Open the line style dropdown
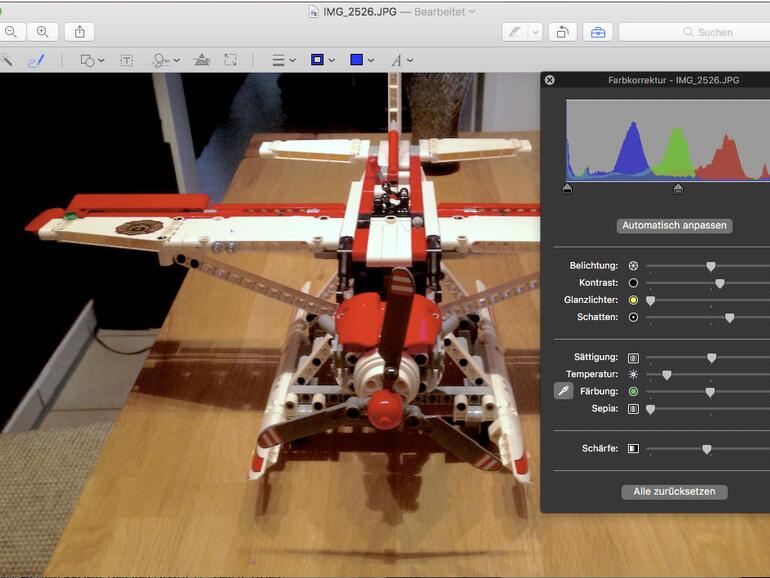Screen dimensions: 770x578 tap(284, 60)
